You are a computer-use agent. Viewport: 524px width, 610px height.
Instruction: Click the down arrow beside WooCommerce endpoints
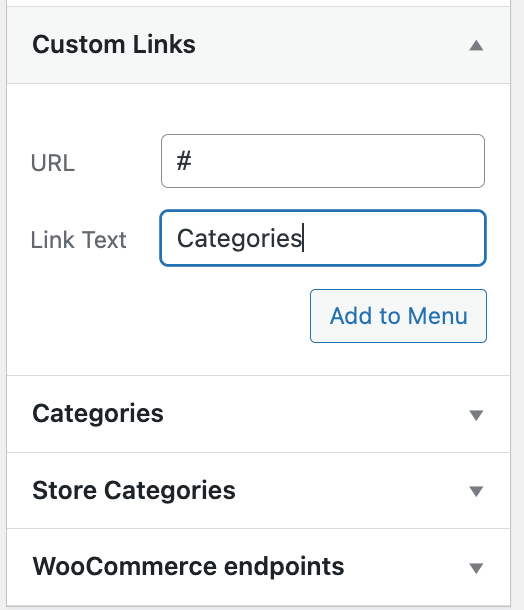[476, 568]
